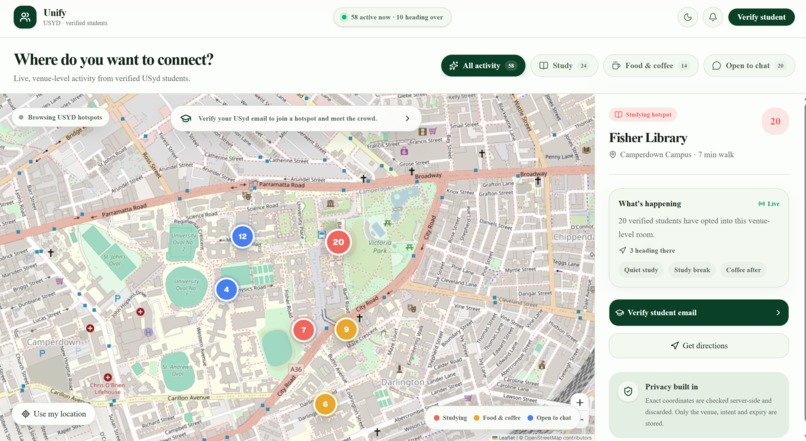Open red hotspot marker 20 on map

[338, 242]
